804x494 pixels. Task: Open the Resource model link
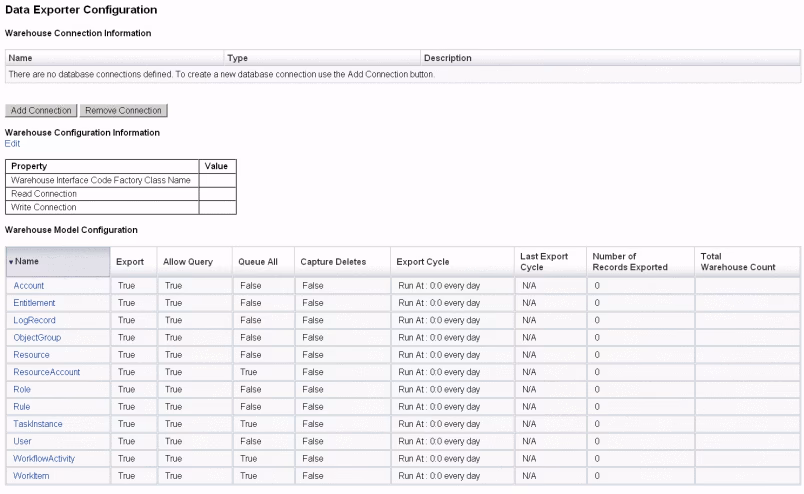coord(31,355)
